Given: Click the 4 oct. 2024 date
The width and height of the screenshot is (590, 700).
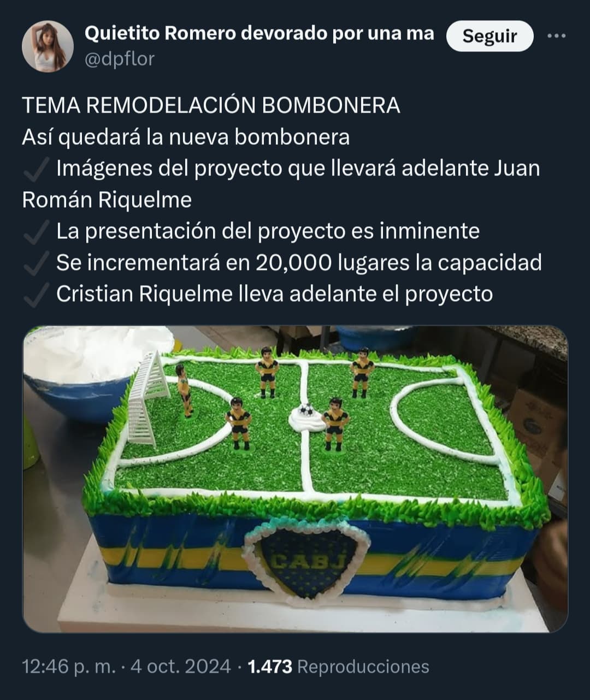Looking at the screenshot, I should coord(180,666).
